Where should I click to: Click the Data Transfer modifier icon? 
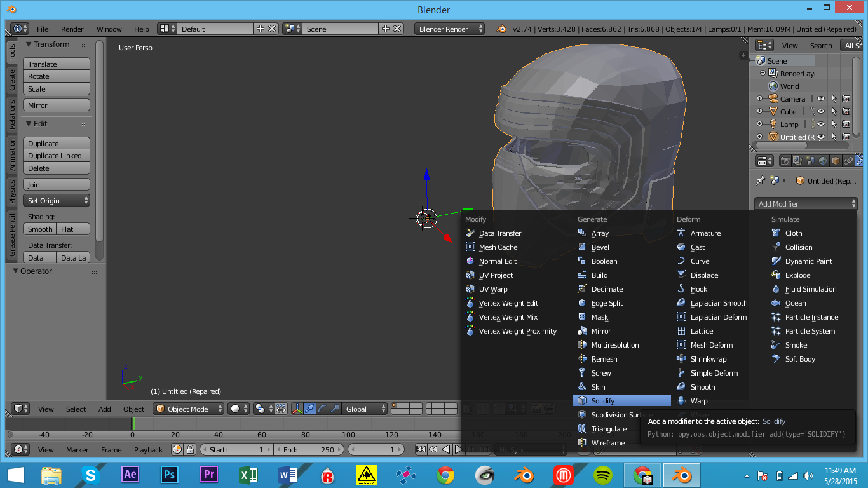(470, 233)
